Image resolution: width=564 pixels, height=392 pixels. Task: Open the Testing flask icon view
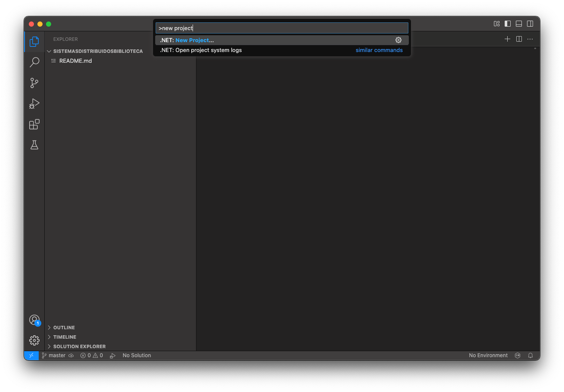(34, 145)
